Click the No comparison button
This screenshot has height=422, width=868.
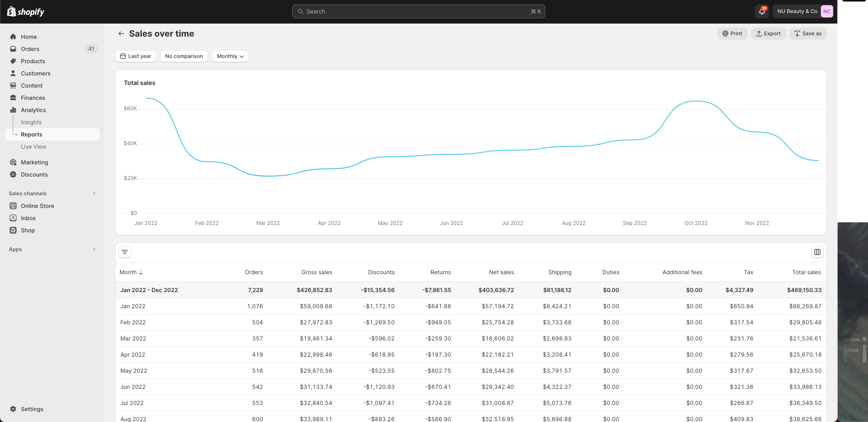coord(184,56)
